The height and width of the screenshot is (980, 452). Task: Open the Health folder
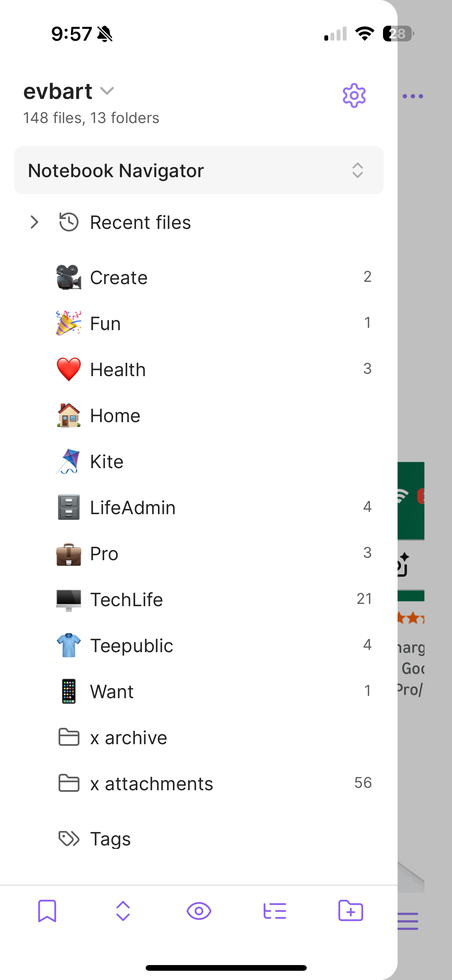tap(118, 370)
